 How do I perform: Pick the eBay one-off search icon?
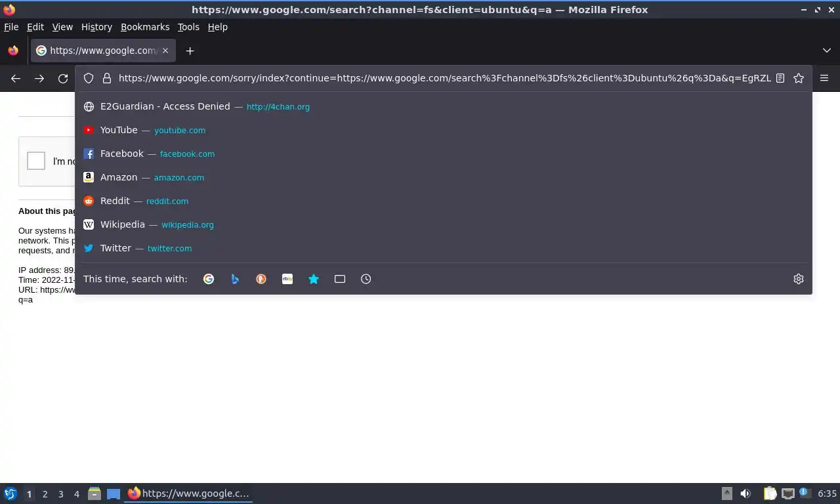coord(287,279)
